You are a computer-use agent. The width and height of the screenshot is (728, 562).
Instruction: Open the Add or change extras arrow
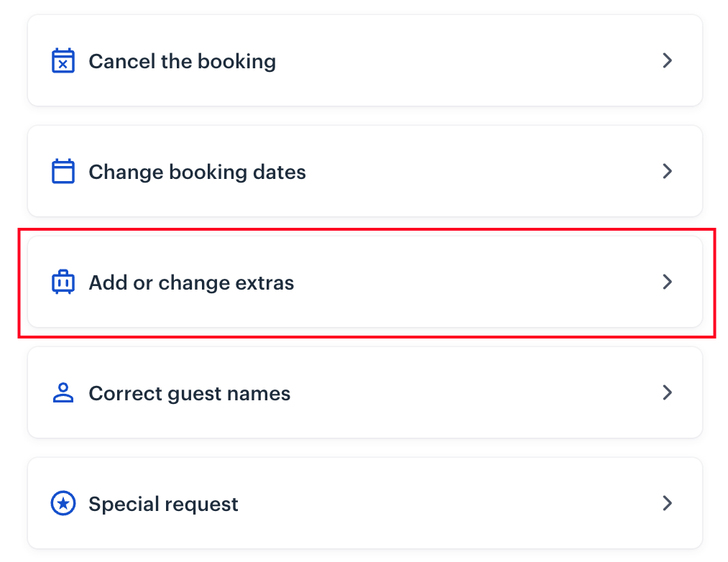pos(667,282)
